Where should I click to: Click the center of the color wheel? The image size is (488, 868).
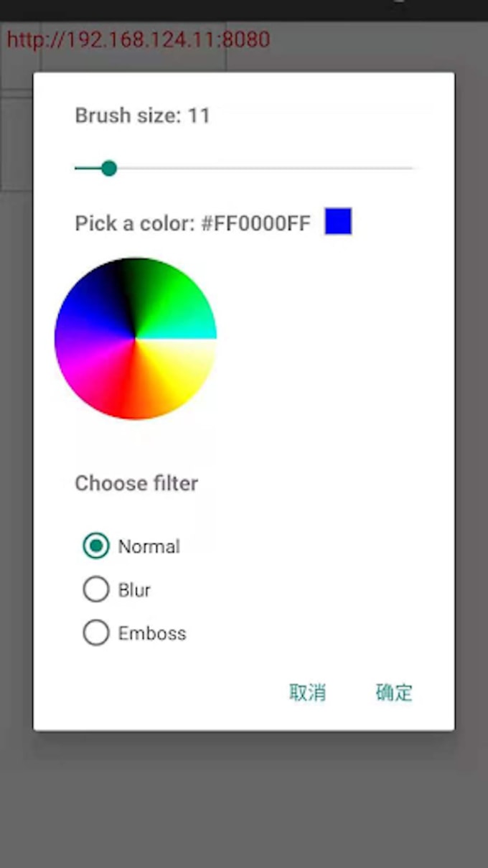point(136,338)
